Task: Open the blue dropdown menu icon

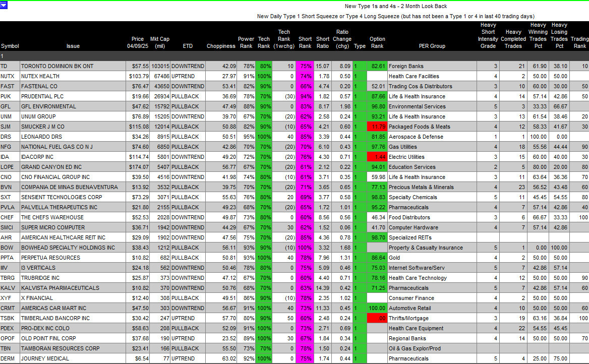Action: [4, 5]
